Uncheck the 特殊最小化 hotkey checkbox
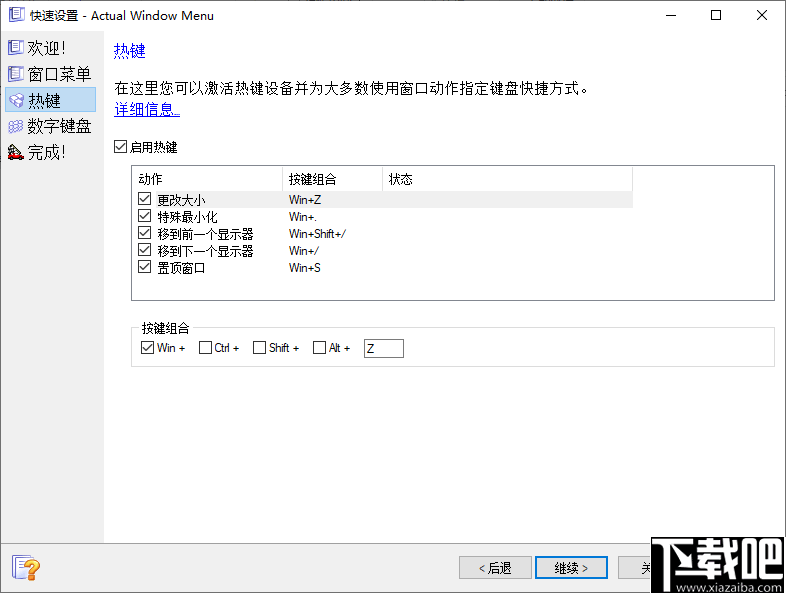 click(144, 216)
